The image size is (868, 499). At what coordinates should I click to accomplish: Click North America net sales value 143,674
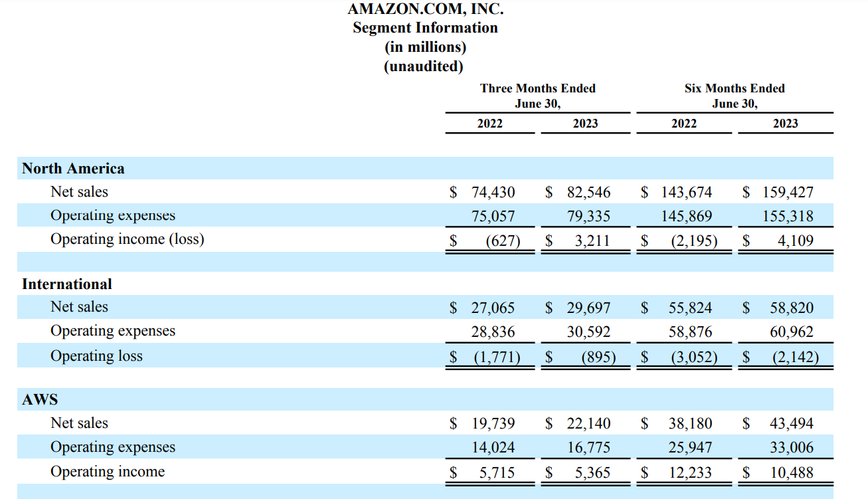(x=687, y=193)
